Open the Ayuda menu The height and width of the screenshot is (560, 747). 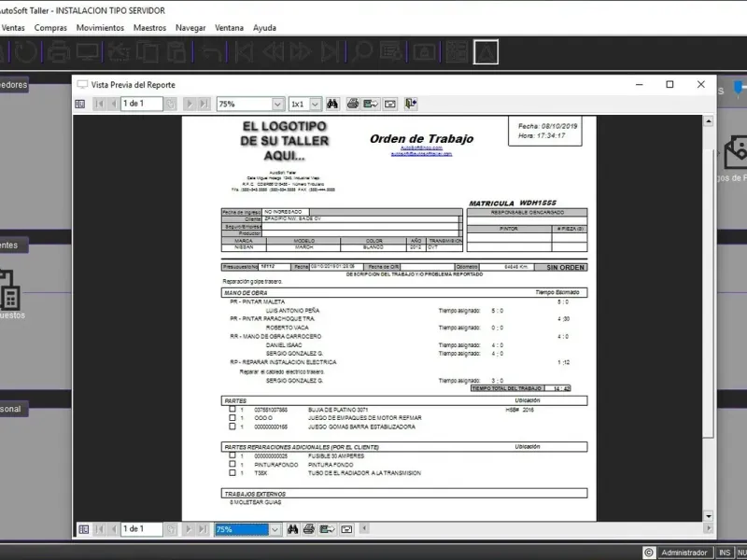264,28
